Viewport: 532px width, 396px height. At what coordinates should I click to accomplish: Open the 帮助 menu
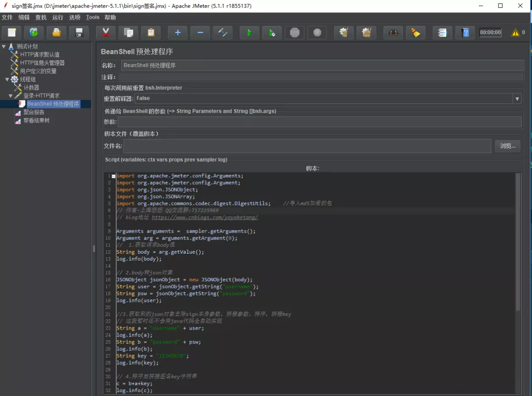110,17
